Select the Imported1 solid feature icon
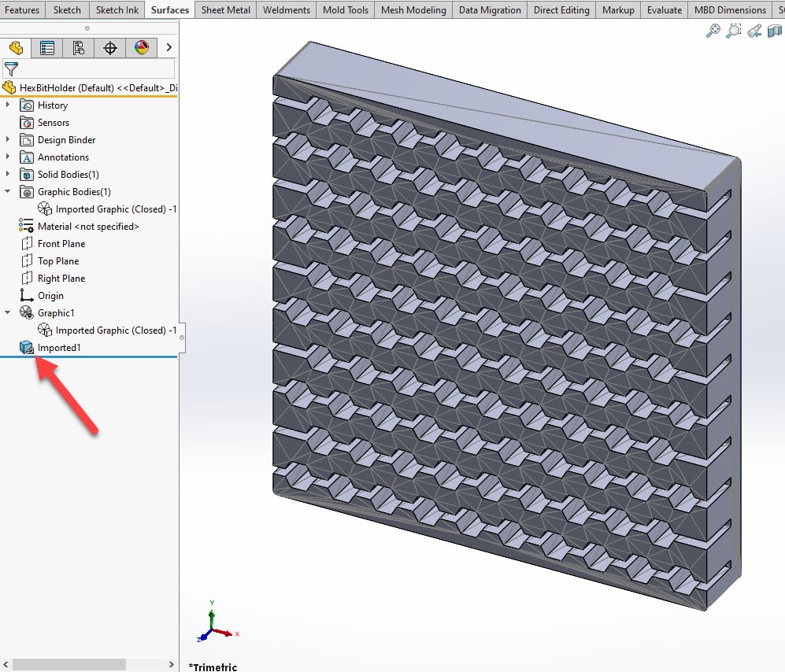Image resolution: width=785 pixels, height=672 pixels. pos(27,347)
